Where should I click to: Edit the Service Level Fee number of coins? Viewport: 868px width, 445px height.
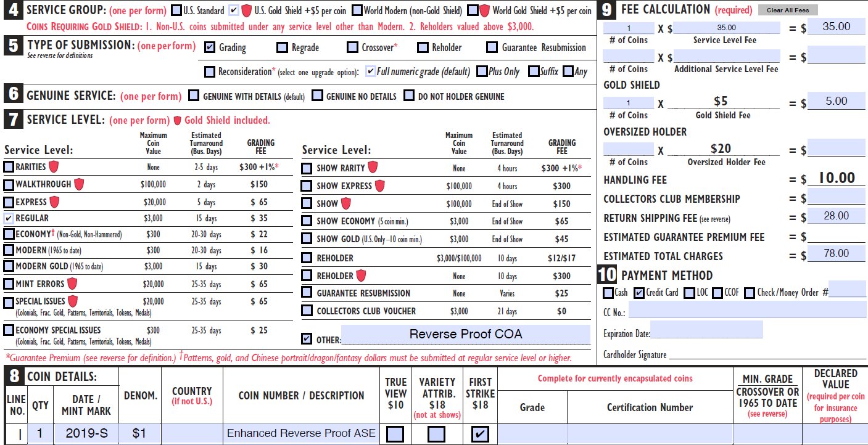[629, 28]
